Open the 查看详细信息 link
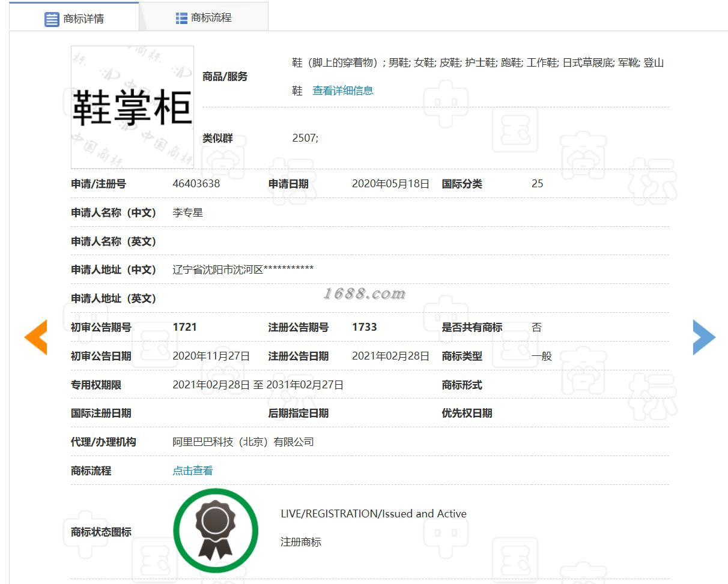Screen dimensions: 728x584 343,91
